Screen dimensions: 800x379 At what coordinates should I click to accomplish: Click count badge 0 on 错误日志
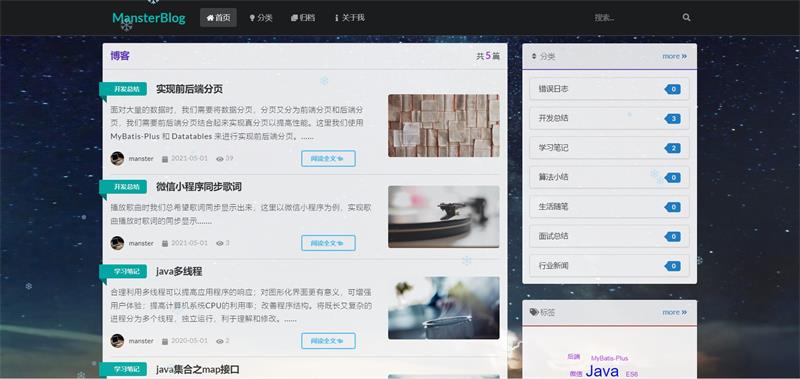[x=672, y=89]
